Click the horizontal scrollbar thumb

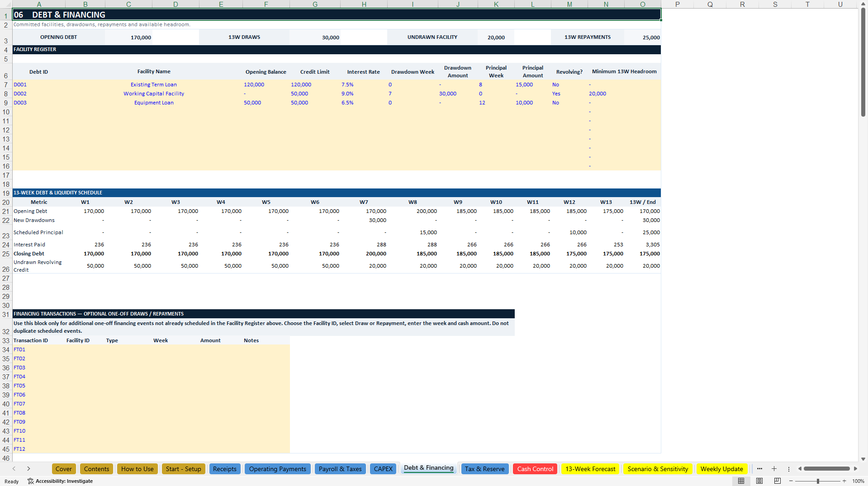(826, 469)
